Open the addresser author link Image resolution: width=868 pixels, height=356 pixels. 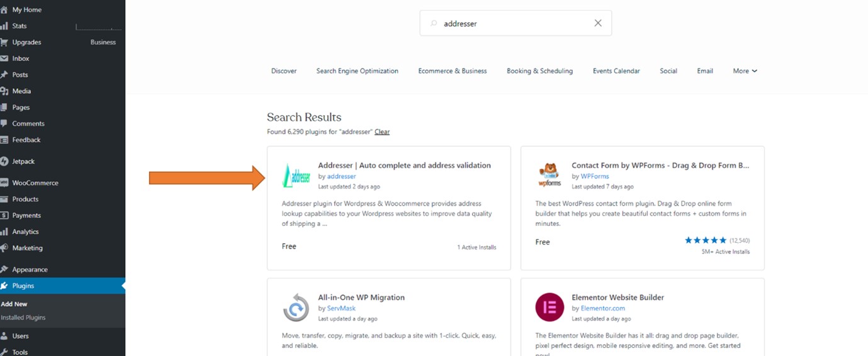pos(341,177)
